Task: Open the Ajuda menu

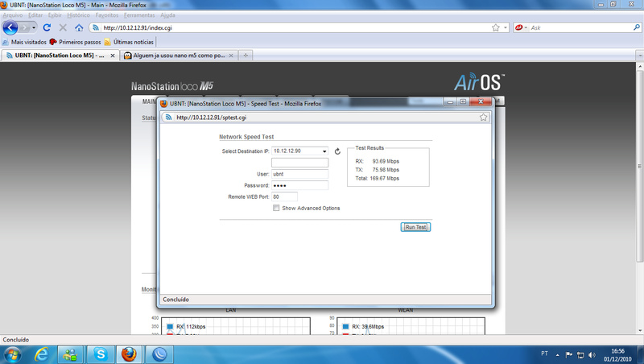Action: tap(167, 15)
